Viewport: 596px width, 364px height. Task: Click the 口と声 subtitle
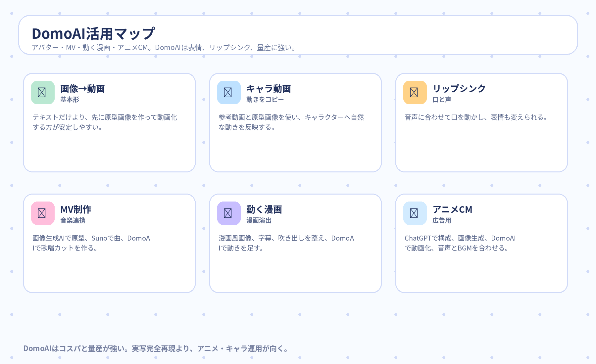tap(442, 100)
